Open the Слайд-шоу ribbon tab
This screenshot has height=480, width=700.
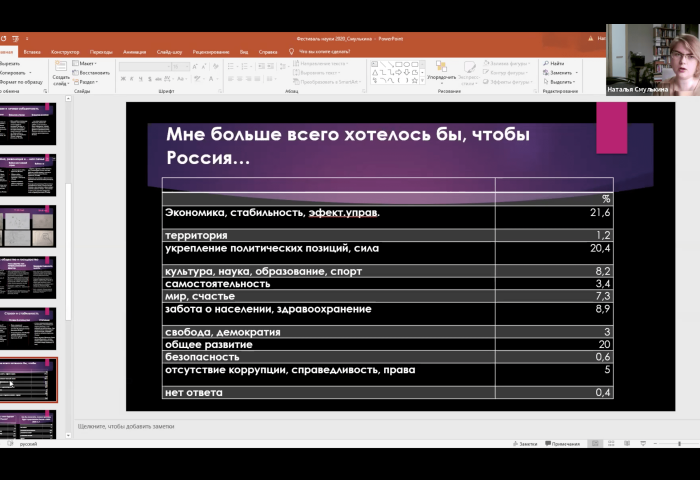(x=169, y=51)
